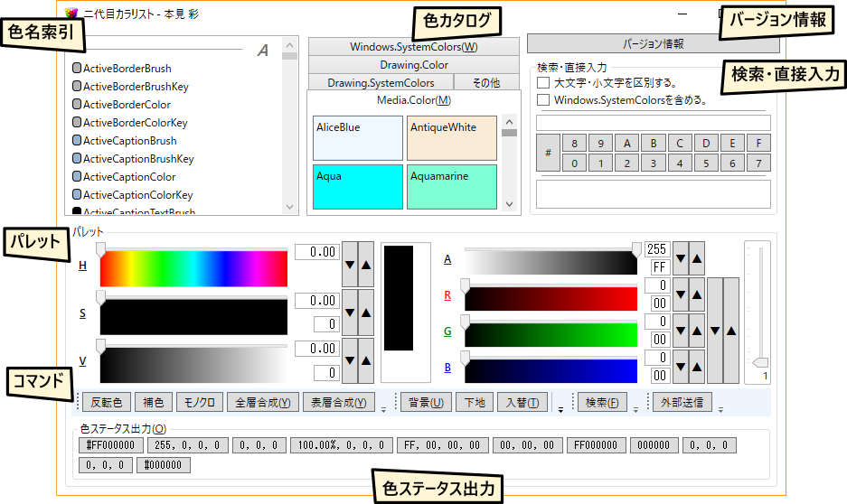Decrease the Saturation value with down arrow

[350, 313]
